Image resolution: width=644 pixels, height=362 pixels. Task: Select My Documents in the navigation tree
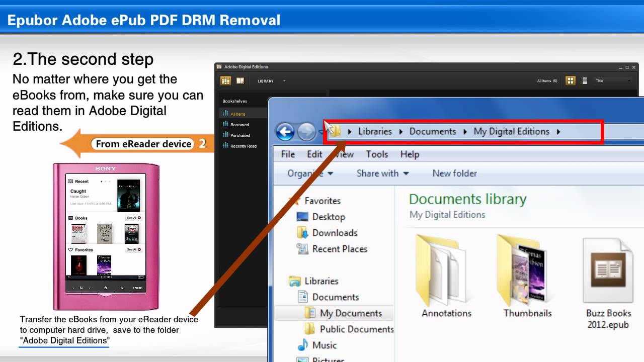pos(351,313)
